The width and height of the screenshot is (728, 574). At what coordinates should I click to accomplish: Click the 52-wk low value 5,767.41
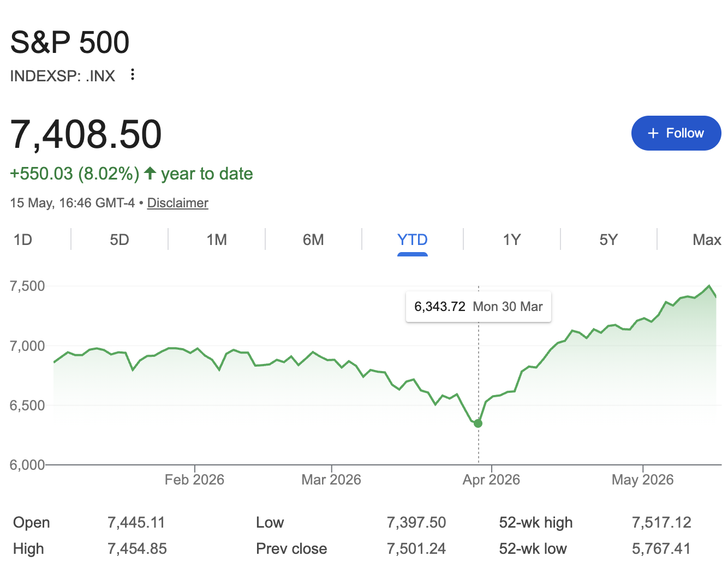click(661, 549)
